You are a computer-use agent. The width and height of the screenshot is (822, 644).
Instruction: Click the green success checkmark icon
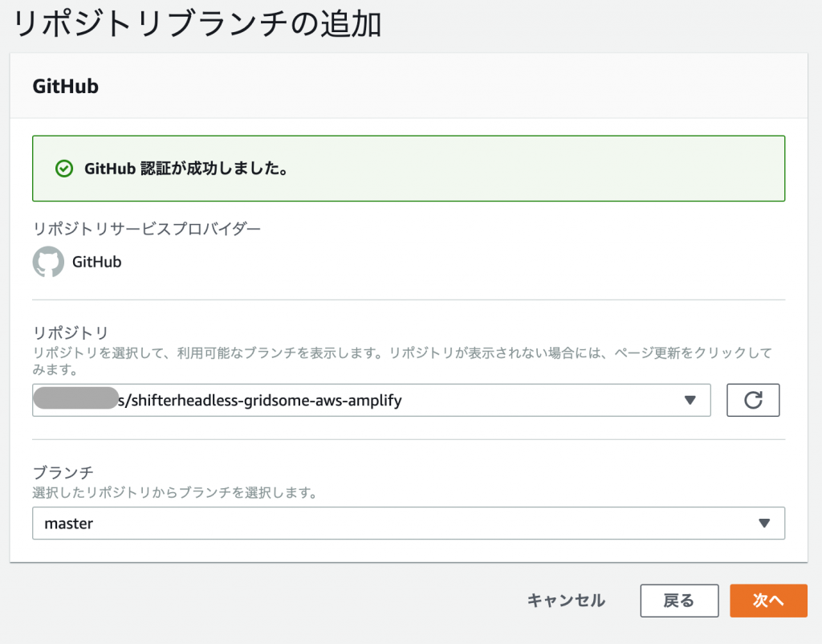64,169
